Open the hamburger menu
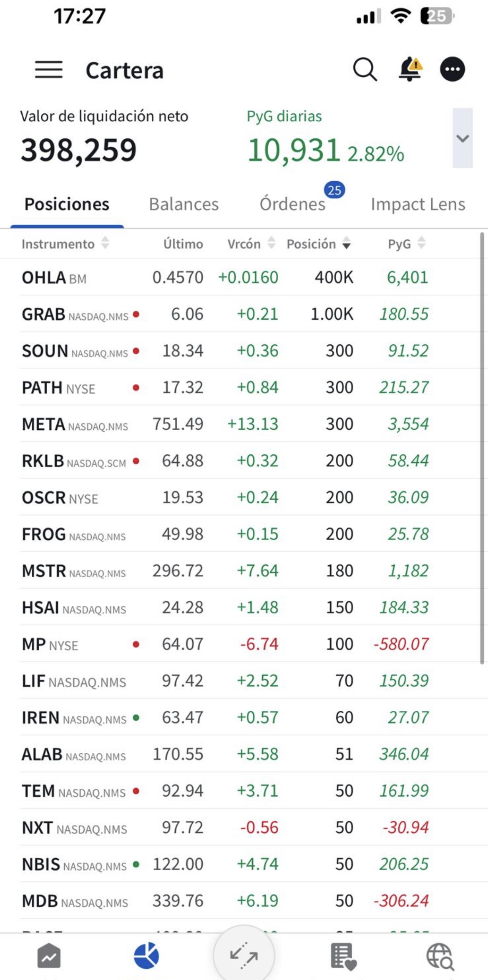Viewport: 488px width, 980px height. [x=49, y=69]
